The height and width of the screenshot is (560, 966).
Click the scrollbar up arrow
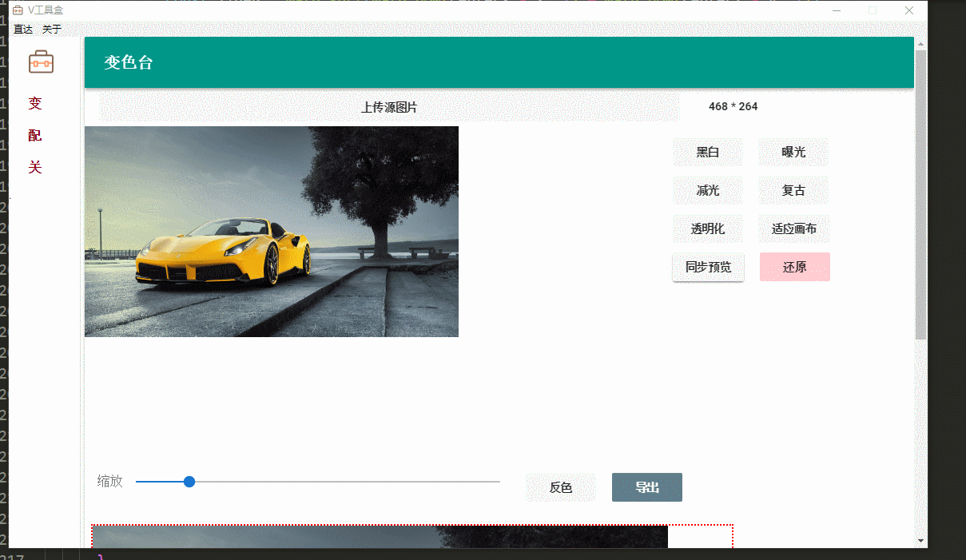pos(920,44)
